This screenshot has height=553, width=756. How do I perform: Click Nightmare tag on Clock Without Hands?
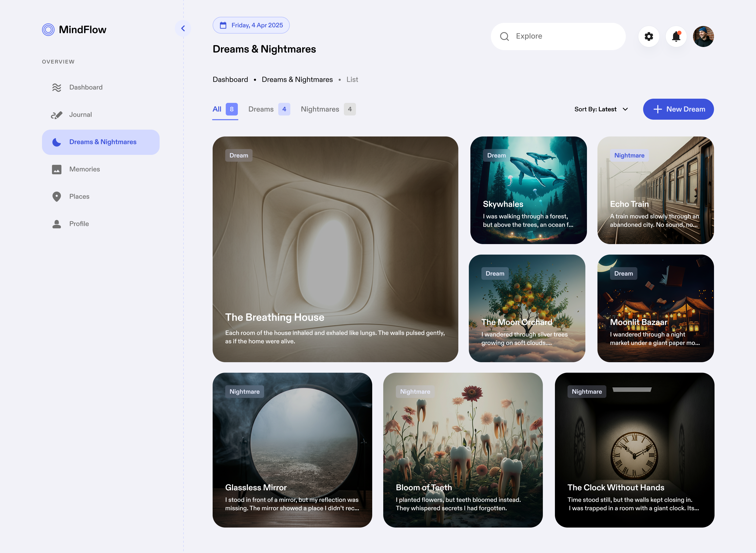(587, 392)
